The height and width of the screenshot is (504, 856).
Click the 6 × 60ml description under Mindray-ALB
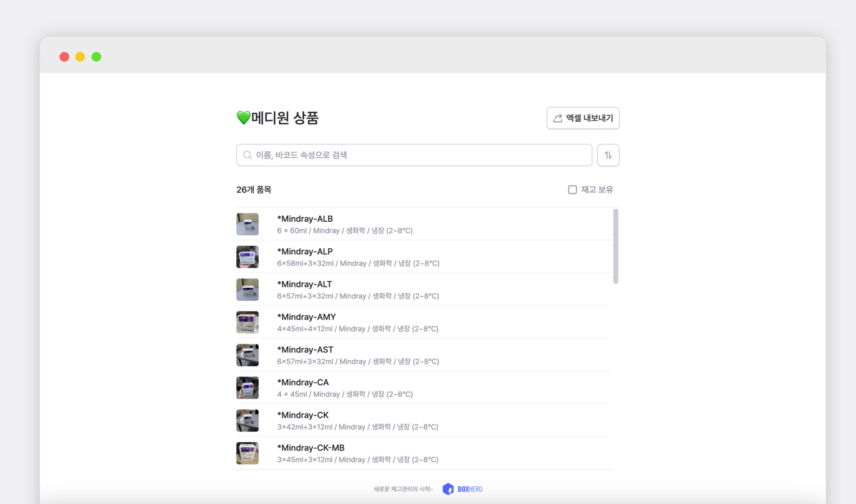pyautogui.click(x=345, y=231)
